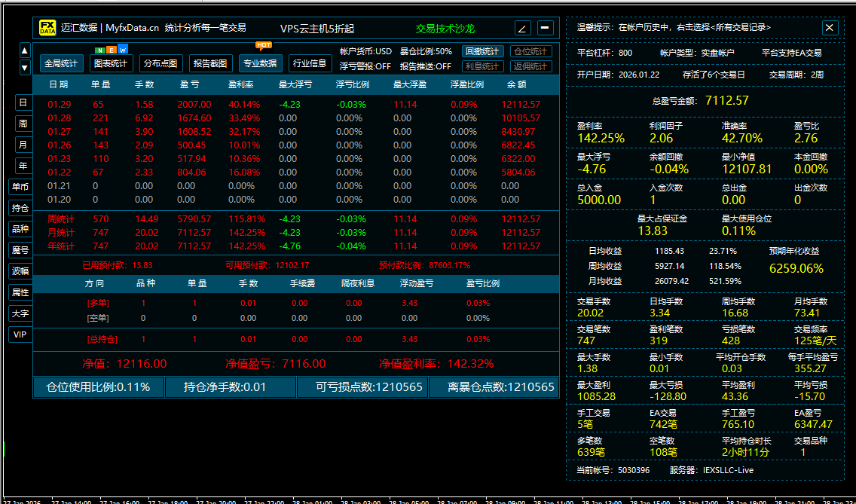Click the 波幅 sidebar button
Screen dimensions: 856x504
point(20,271)
